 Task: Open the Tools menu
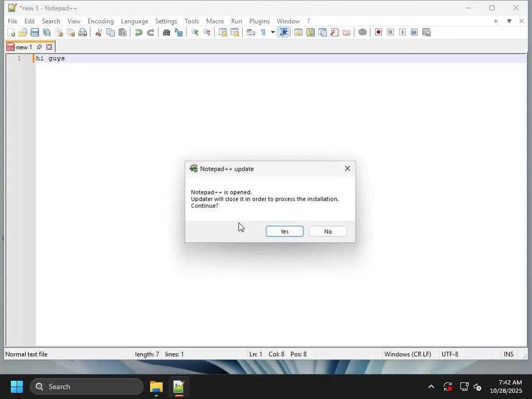pyautogui.click(x=192, y=21)
